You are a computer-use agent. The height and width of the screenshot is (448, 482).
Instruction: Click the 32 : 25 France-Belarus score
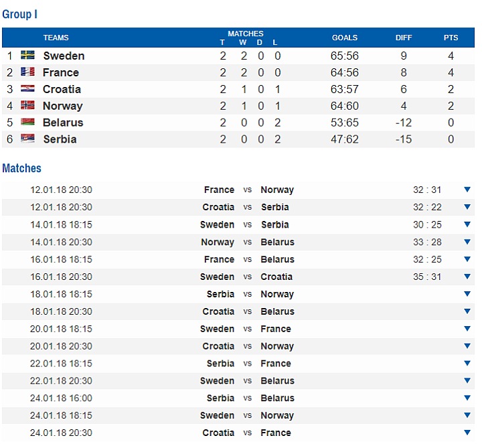click(x=427, y=259)
